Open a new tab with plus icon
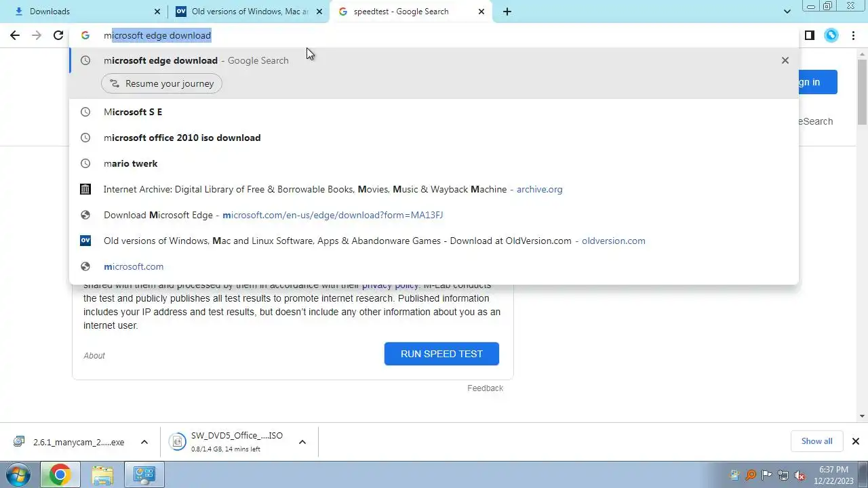868x488 pixels. click(x=507, y=12)
